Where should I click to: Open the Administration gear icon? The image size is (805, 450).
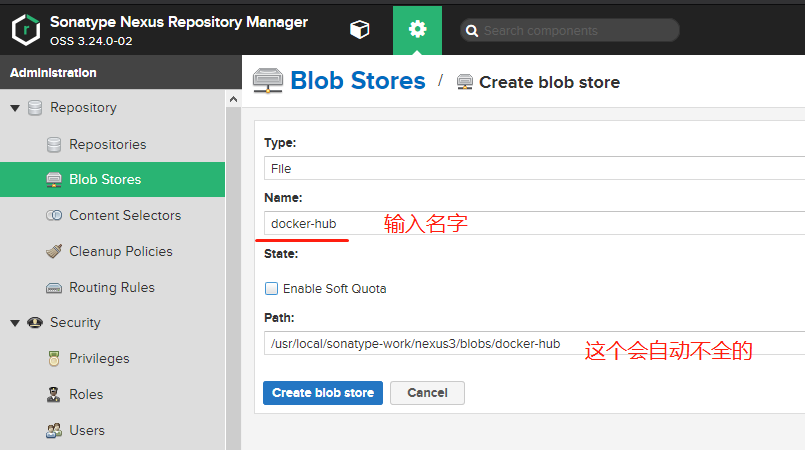coord(417,30)
